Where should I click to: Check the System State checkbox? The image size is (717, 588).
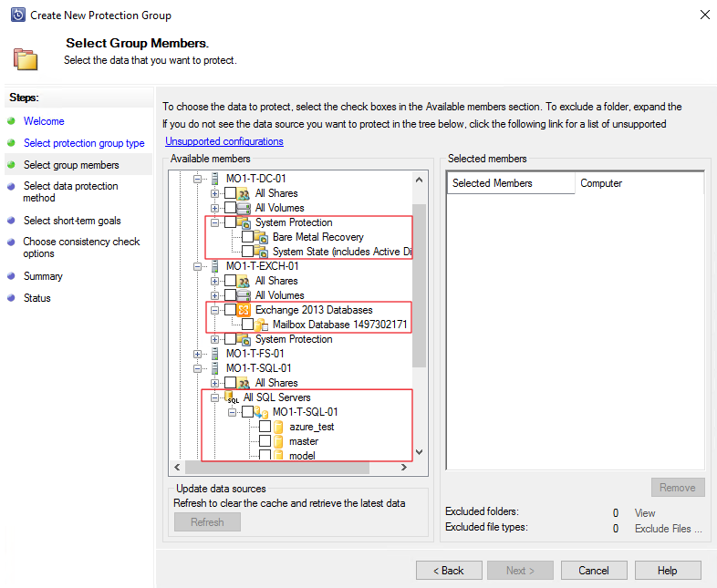tap(248, 252)
